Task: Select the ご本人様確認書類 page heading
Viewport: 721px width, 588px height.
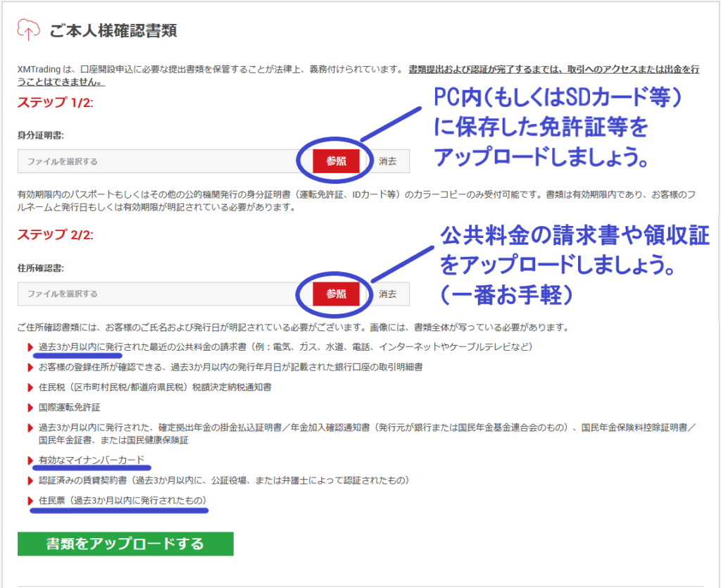Action: (x=113, y=31)
